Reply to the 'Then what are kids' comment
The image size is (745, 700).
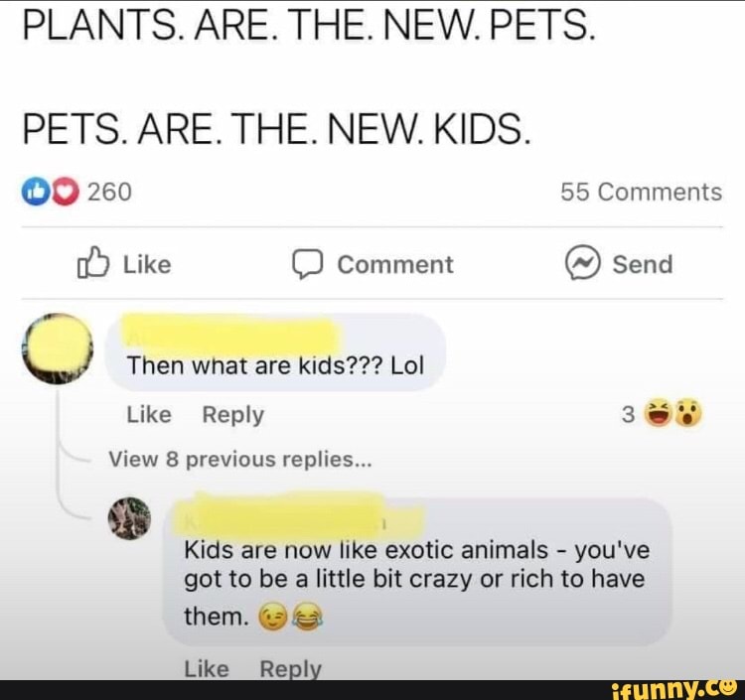click(232, 415)
